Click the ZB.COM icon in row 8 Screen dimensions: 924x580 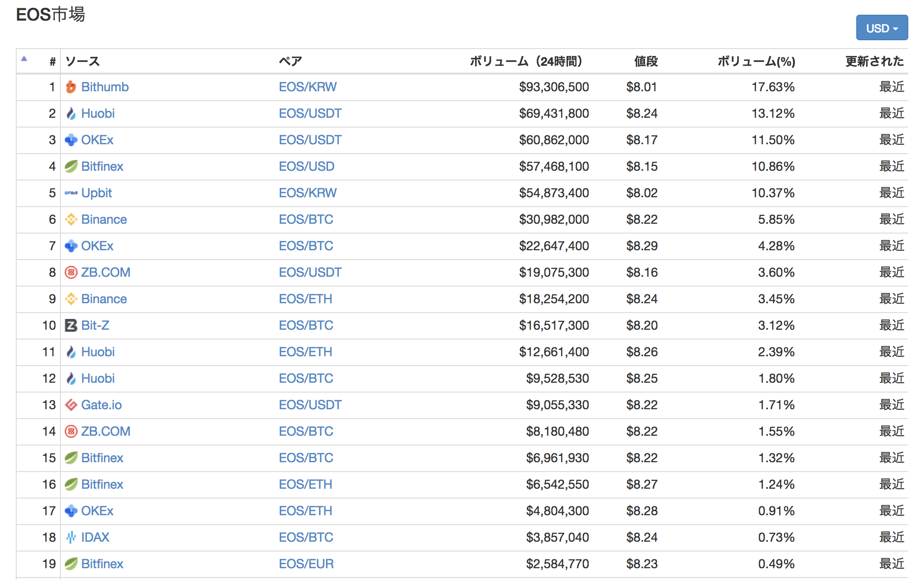[71, 272]
